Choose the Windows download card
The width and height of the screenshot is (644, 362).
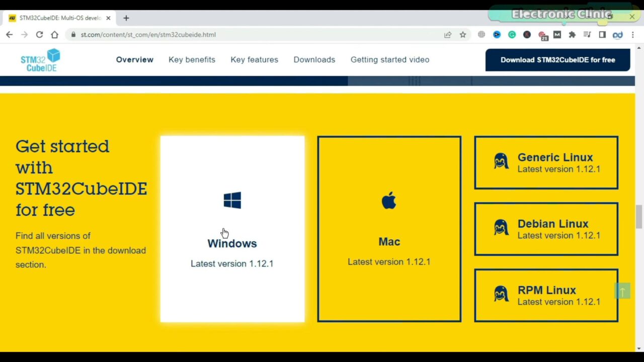(232, 229)
